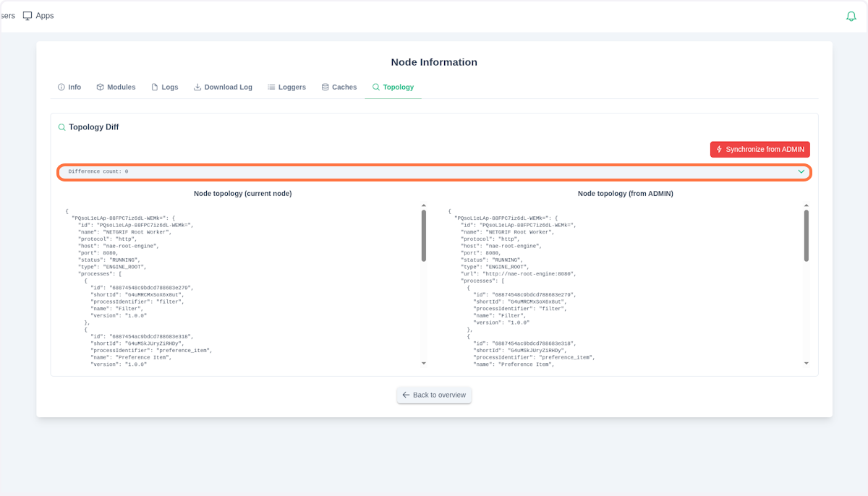Switch to the Modules tab
Screen dimensions: 868x496
[116, 87]
